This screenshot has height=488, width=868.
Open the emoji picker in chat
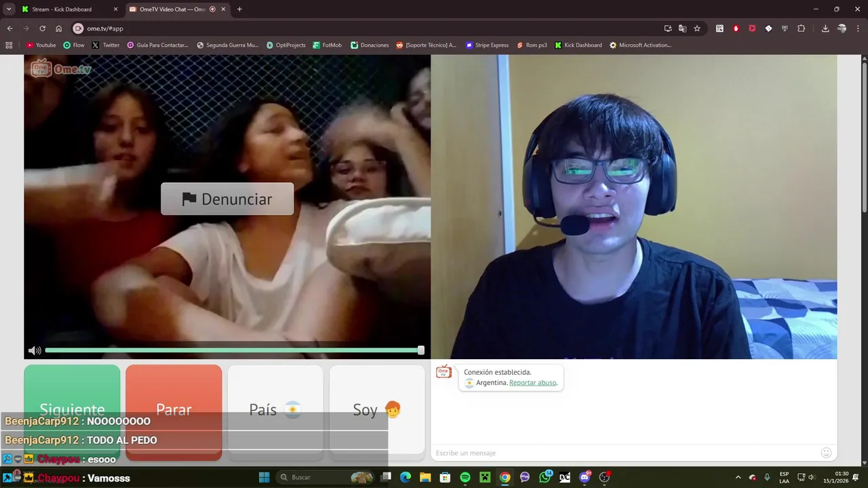[x=826, y=453]
